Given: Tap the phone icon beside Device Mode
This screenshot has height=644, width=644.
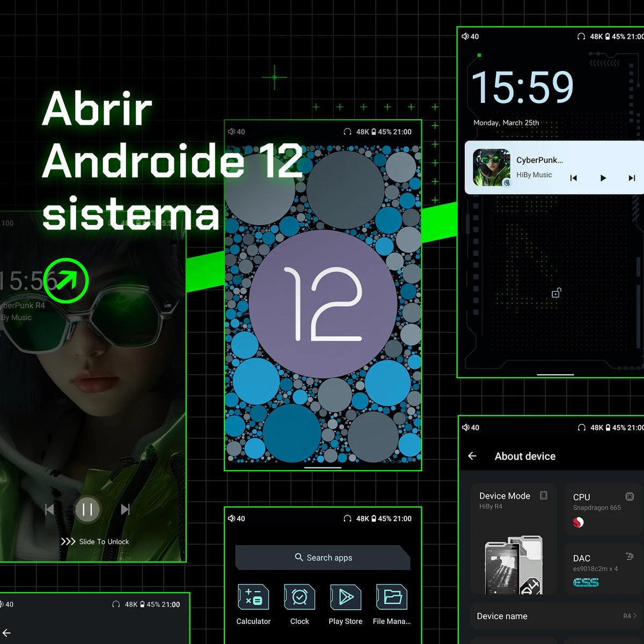Looking at the screenshot, I should 544,495.
